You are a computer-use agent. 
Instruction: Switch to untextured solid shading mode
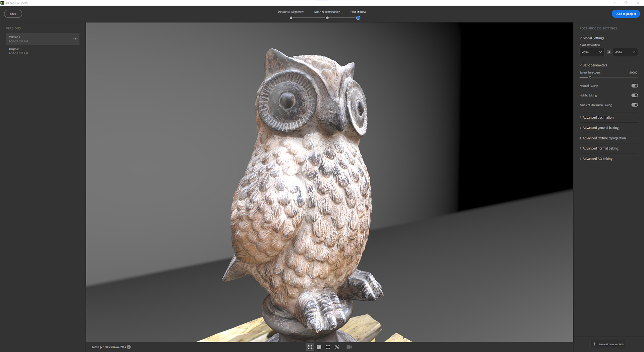tap(319, 347)
